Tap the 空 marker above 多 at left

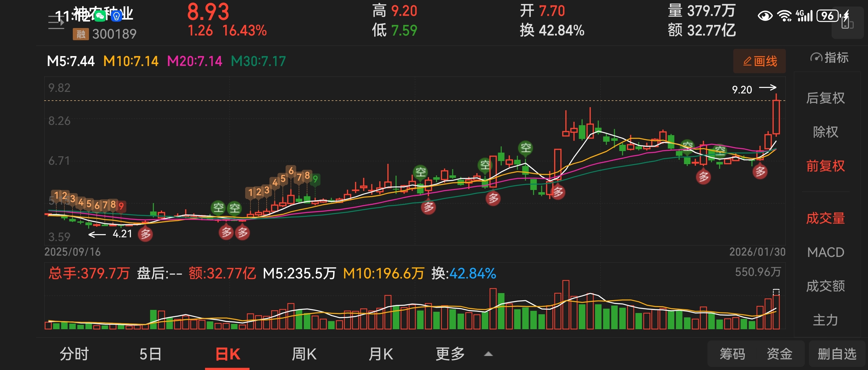[218, 207]
